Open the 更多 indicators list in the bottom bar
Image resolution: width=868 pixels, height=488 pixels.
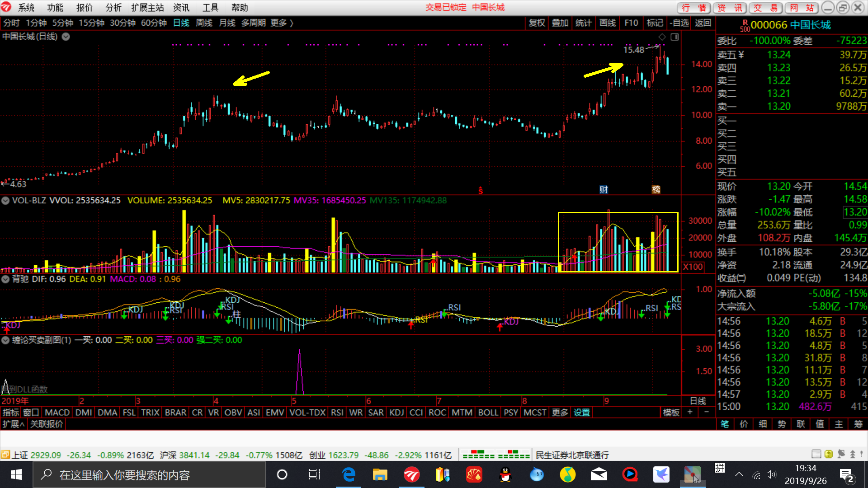560,412
